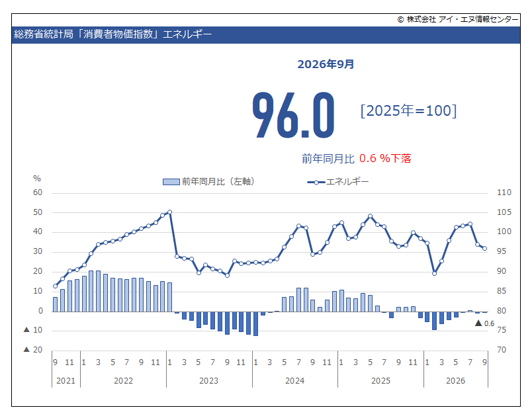
Task: Click the first September 2021 line marker
Action: point(56,286)
